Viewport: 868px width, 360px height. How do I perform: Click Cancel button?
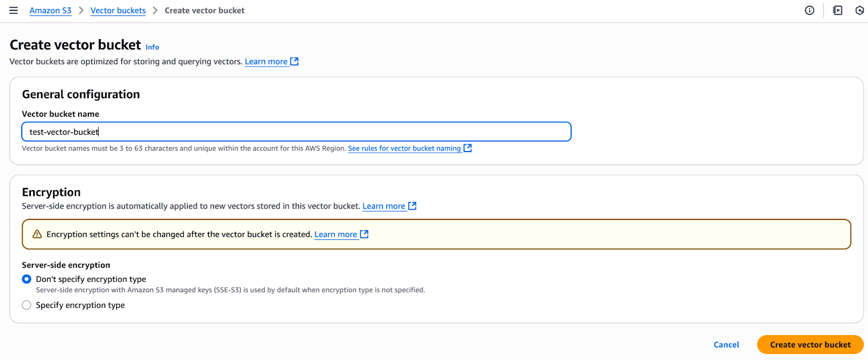(x=726, y=345)
